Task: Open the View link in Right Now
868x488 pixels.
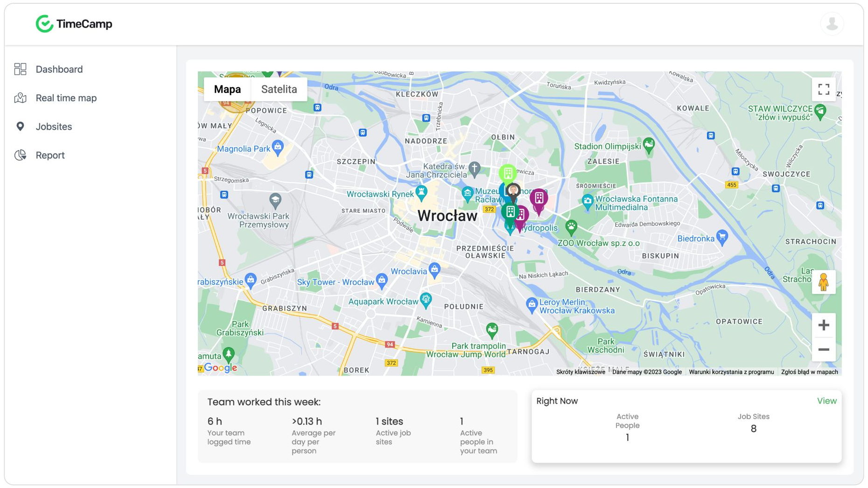Action: pyautogui.click(x=826, y=401)
